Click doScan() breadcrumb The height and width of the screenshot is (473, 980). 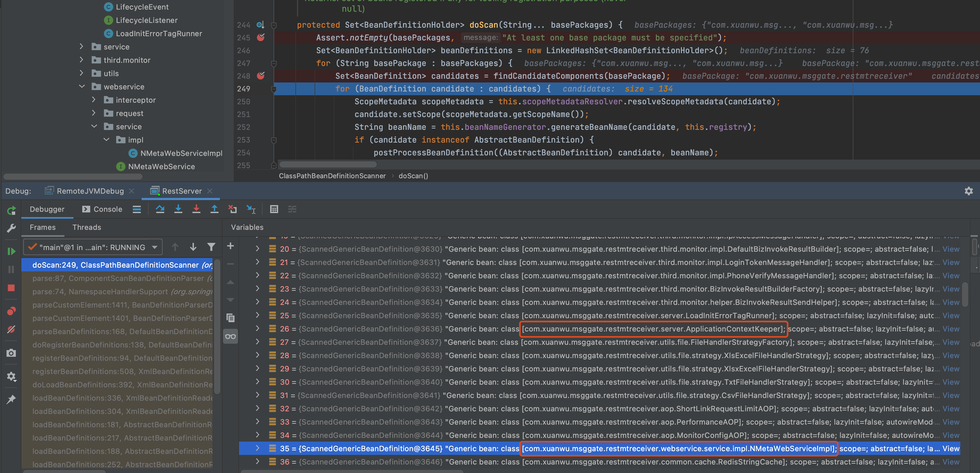tap(413, 176)
